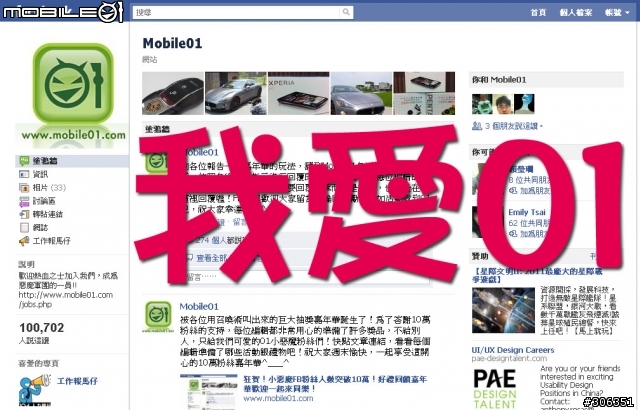Open the UI/UX Design Careers ad link
Image resolution: width=640 pixels, height=410 pixels.
[x=513, y=350]
